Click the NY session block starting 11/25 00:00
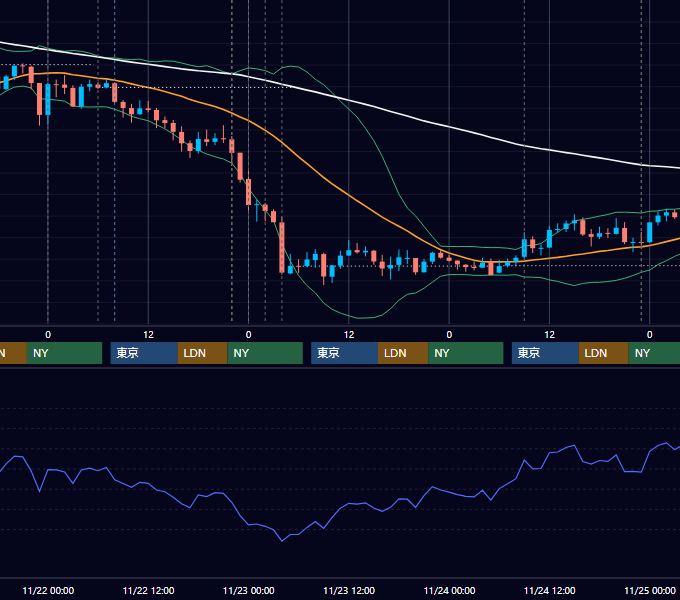The width and height of the screenshot is (680, 600). [654, 353]
